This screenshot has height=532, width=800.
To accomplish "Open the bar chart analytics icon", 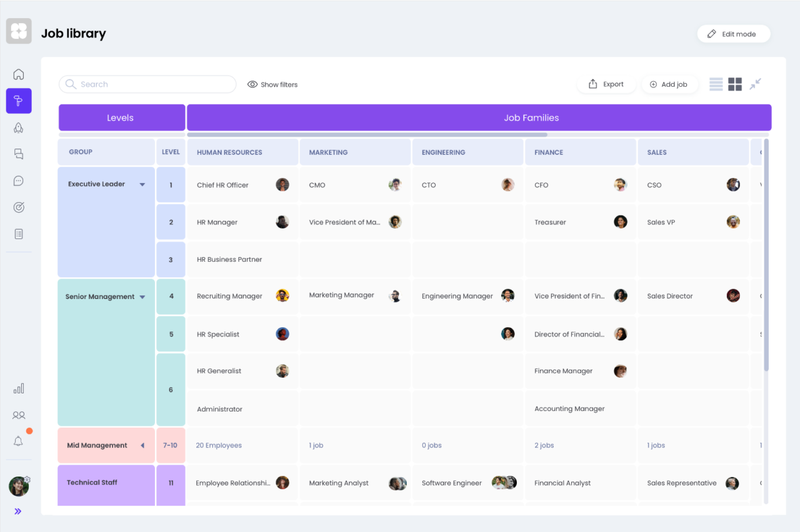I will [19, 388].
